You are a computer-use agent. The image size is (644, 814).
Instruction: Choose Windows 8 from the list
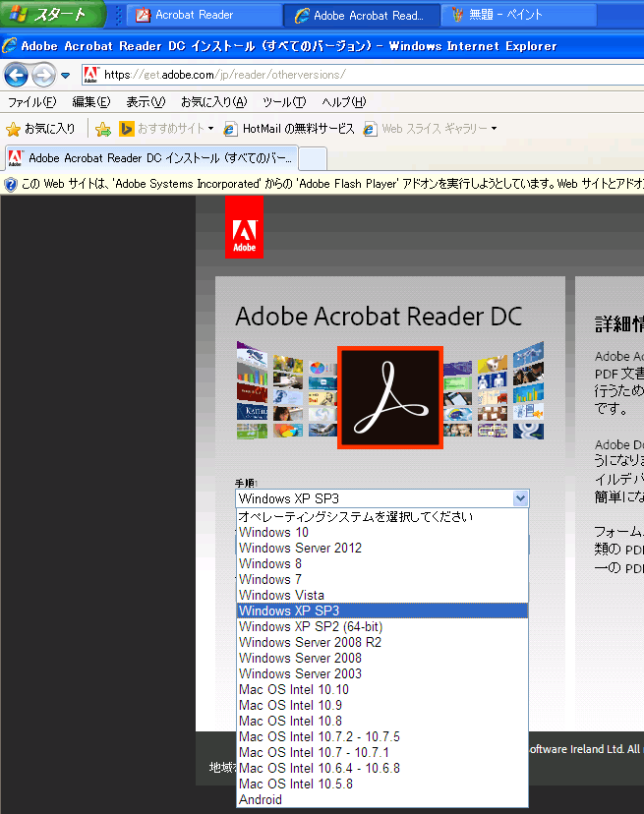(382, 563)
